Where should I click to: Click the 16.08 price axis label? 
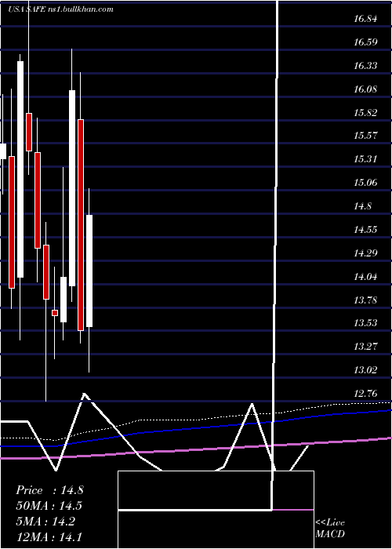365,89
